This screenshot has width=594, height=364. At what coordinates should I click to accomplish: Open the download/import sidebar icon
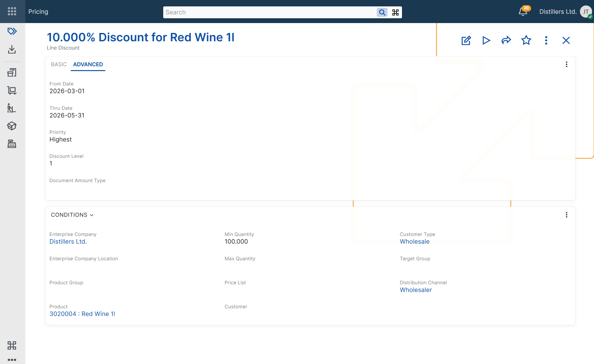pos(12,49)
